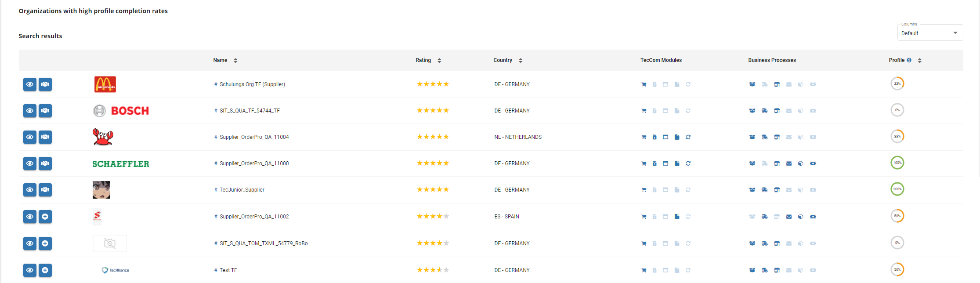Click refresh module icon for Supplier_OrderPro_QA_11004
The image size is (980, 283).
tap(688, 137)
